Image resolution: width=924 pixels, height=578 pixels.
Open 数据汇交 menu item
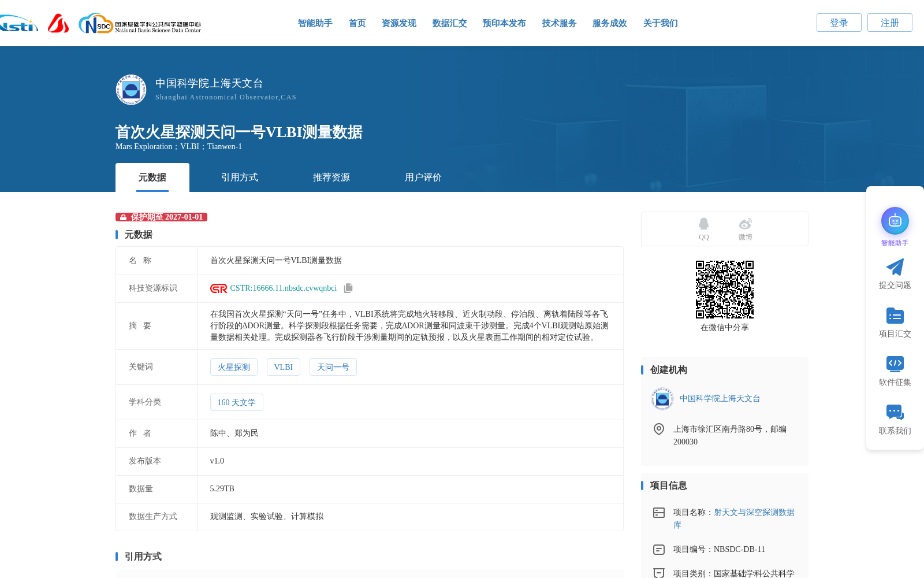(450, 23)
